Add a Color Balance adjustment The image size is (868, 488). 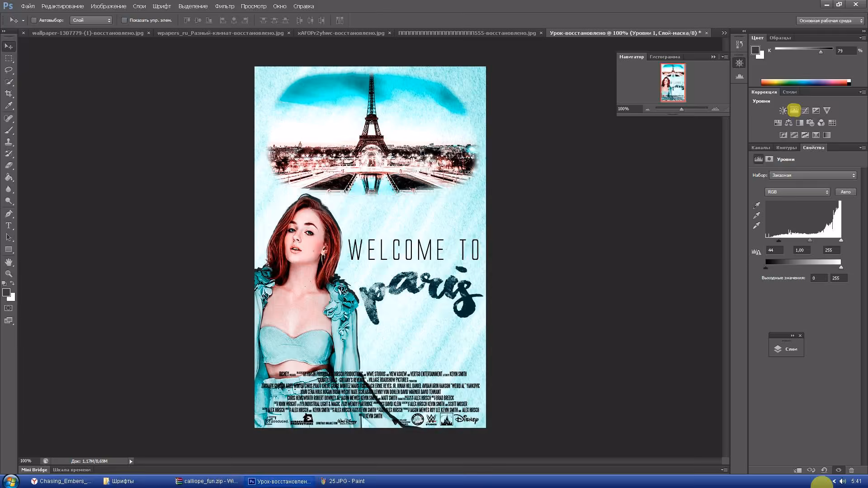tap(789, 122)
